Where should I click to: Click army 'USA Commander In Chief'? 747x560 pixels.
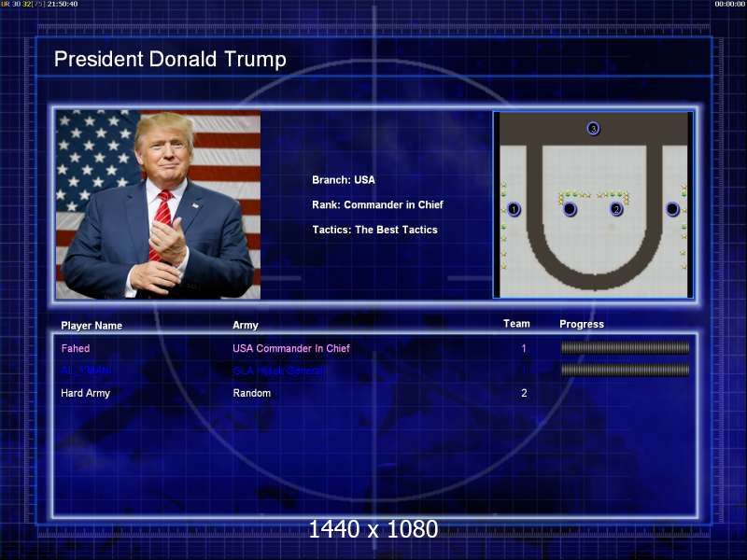coord(291,348)
